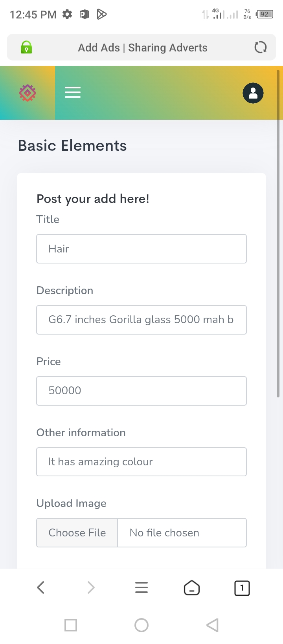Tap the green padlock security icon
This screenshot has height=644, width=283.
click(26, 48)
